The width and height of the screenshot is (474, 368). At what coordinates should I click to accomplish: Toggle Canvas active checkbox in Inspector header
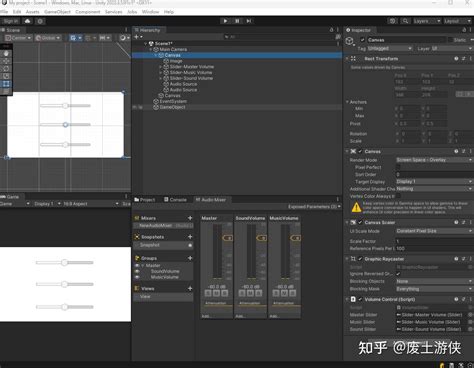coord(362,40)
